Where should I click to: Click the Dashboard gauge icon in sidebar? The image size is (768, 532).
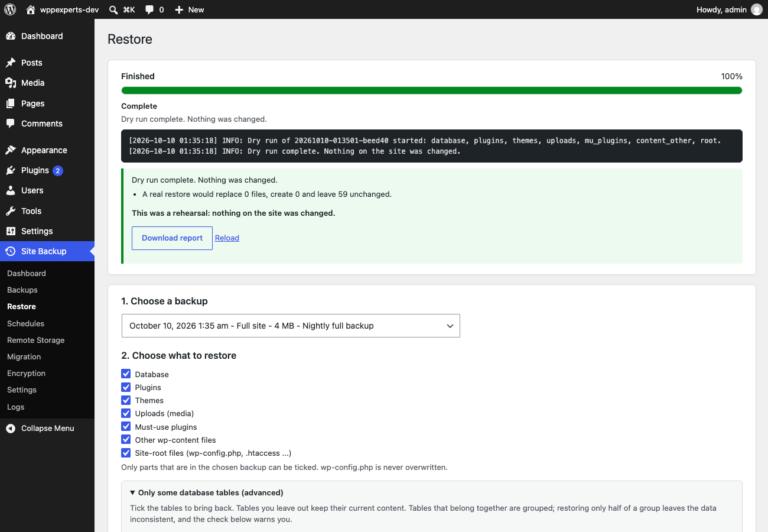(x=10, y=36)
